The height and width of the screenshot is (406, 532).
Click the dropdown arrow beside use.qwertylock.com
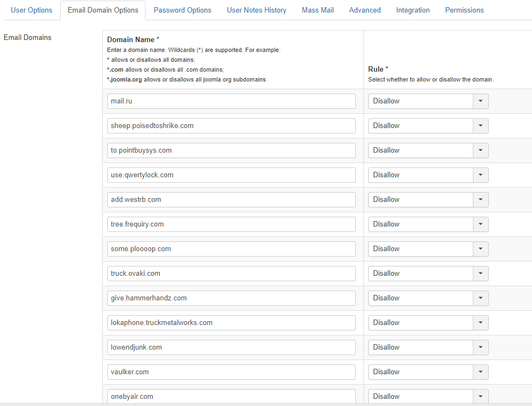click(x=480, y=175)
